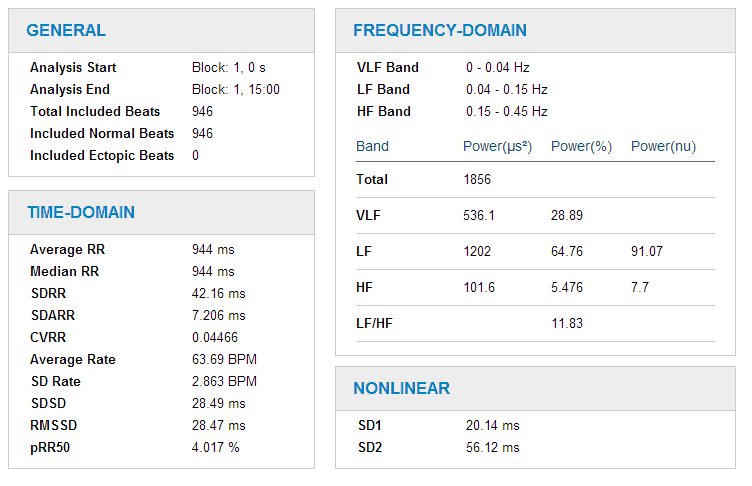The height and width of the screenshot is (486, 752).
Task: Select the HF Band frequency range
Action: tap(506, 112)
